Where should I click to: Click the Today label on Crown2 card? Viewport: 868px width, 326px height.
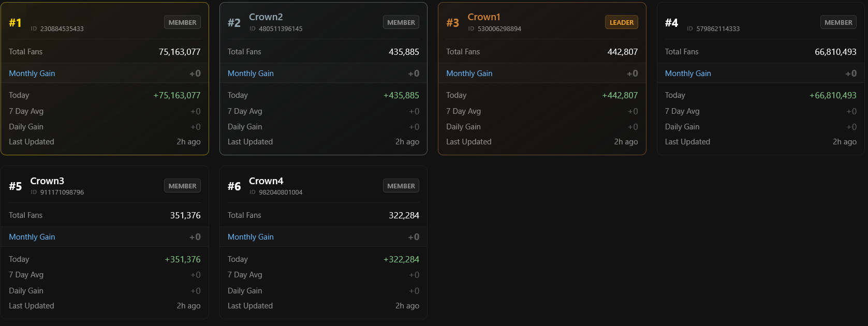coord(238,95)
